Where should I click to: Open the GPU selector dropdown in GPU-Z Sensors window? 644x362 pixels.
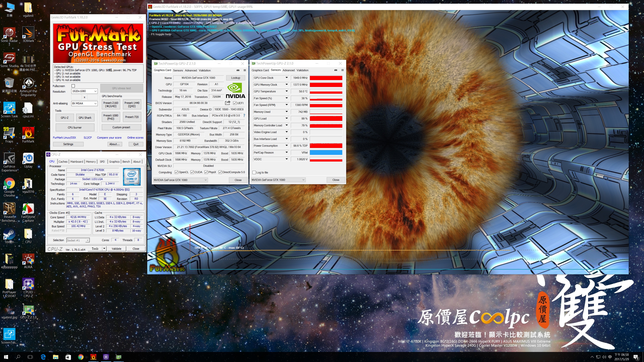tap(278, 180)
